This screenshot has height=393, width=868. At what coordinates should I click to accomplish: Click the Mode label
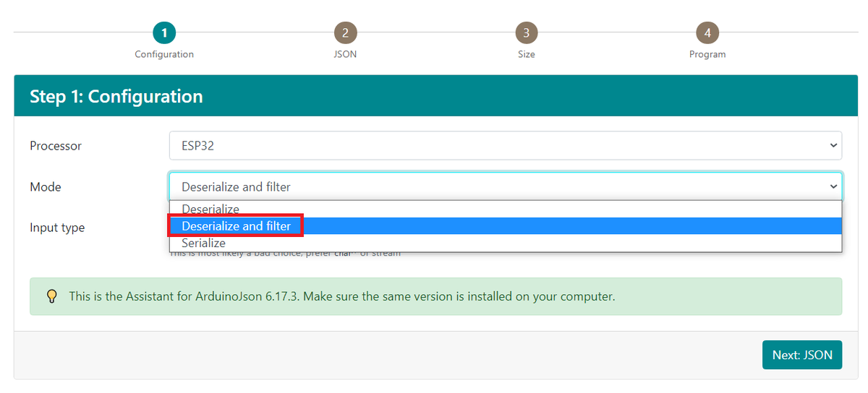coord(46,186)
